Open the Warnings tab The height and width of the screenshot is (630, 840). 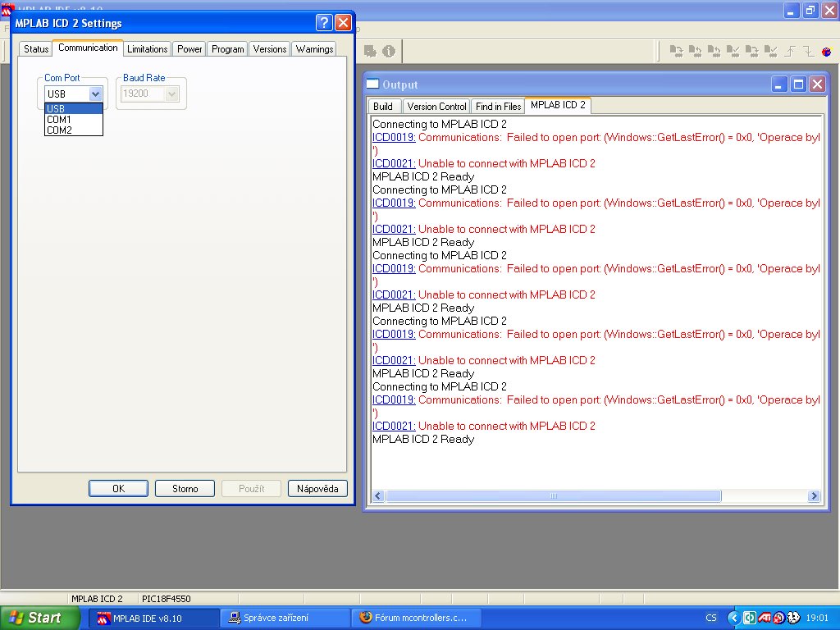coord(314,49)
